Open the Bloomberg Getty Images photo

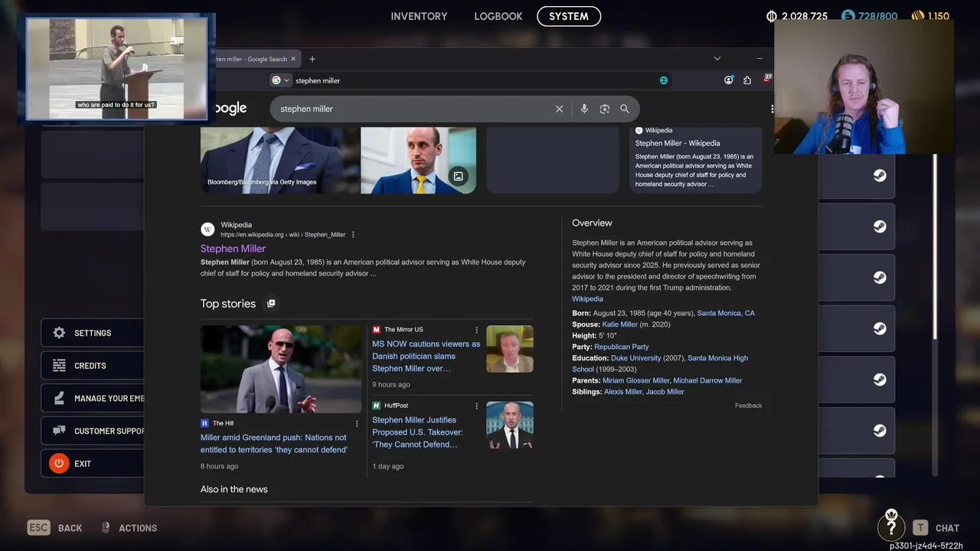click(279, 160)
